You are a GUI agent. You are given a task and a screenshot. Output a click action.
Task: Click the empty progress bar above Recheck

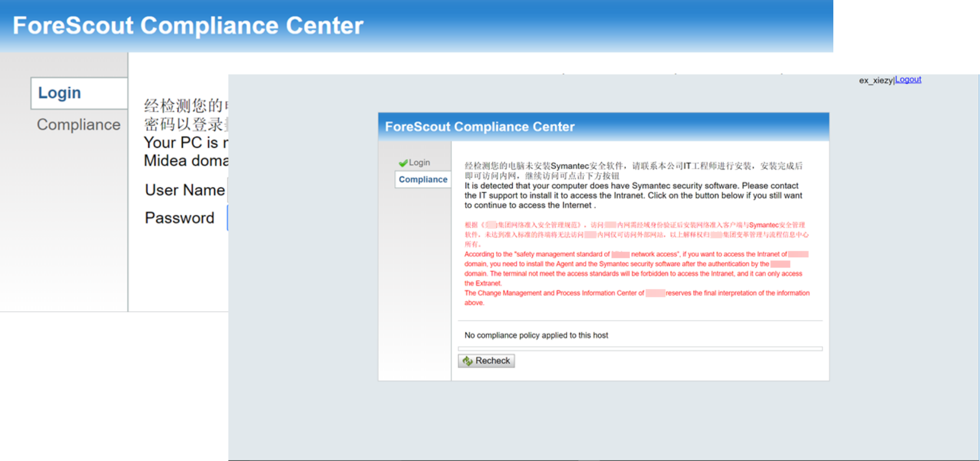tap(640, 349)
